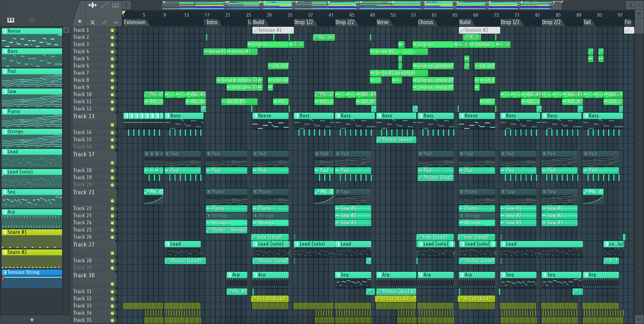Click the Tension String pattern icon in picker
Viewport: 644px width, 324px height.
click(4, 272)
